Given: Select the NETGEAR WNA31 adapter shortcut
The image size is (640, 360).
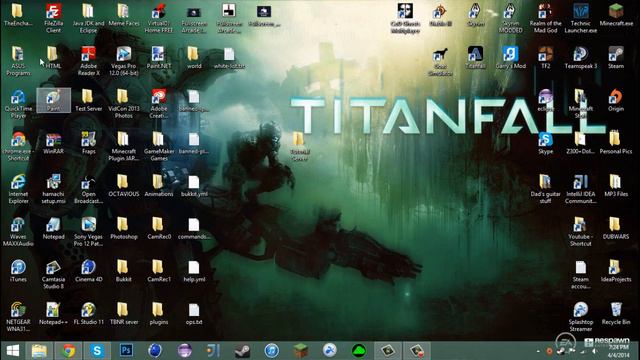Looking at the screenshot, I should (x=18, y=317).
